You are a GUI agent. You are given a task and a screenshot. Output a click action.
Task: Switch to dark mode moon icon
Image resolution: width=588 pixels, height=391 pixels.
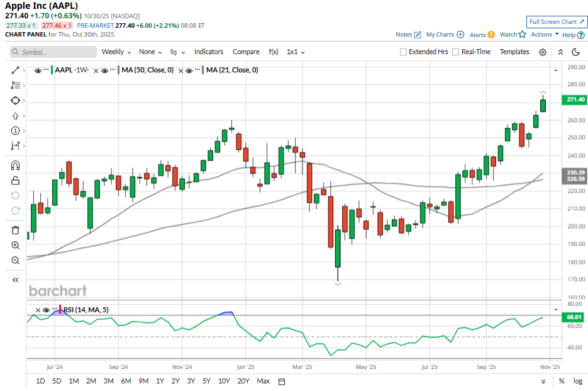[x=575, y=52]
